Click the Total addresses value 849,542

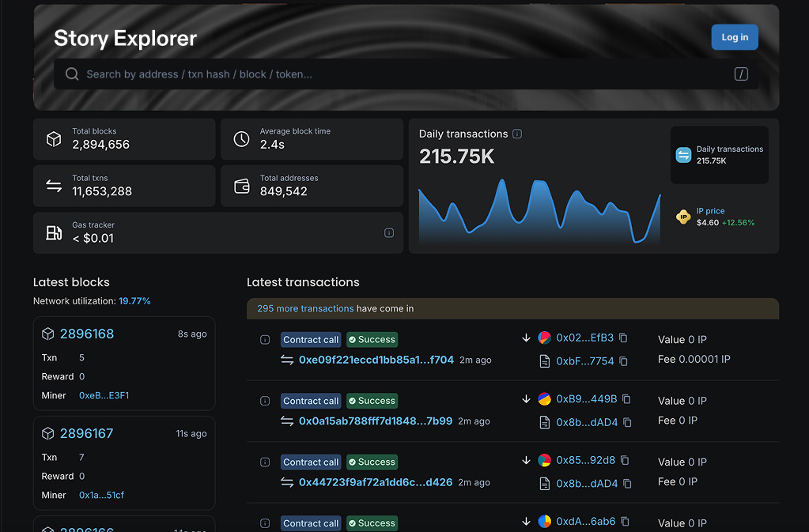283,192
